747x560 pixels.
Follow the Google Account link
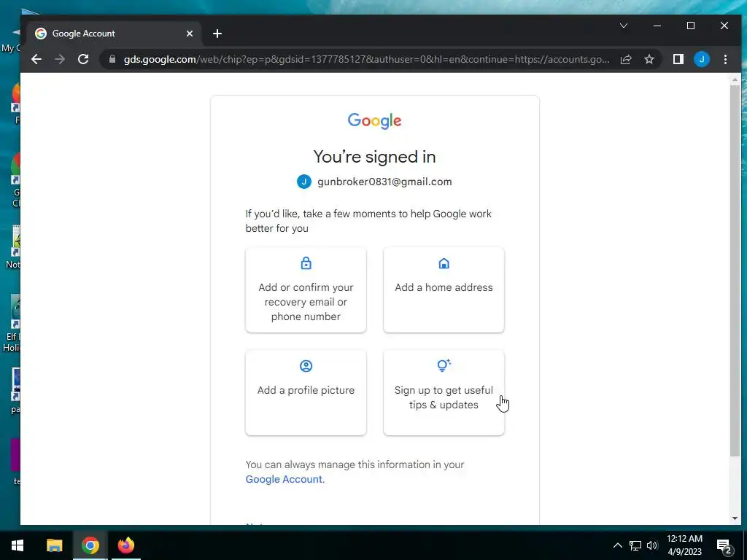tap(285, 479)
